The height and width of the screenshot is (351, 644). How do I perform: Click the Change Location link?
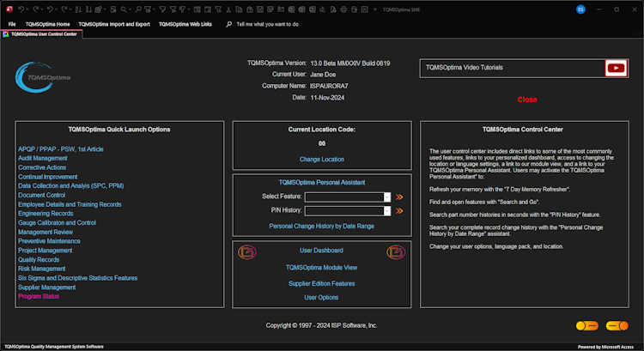[x=322, y=160]
